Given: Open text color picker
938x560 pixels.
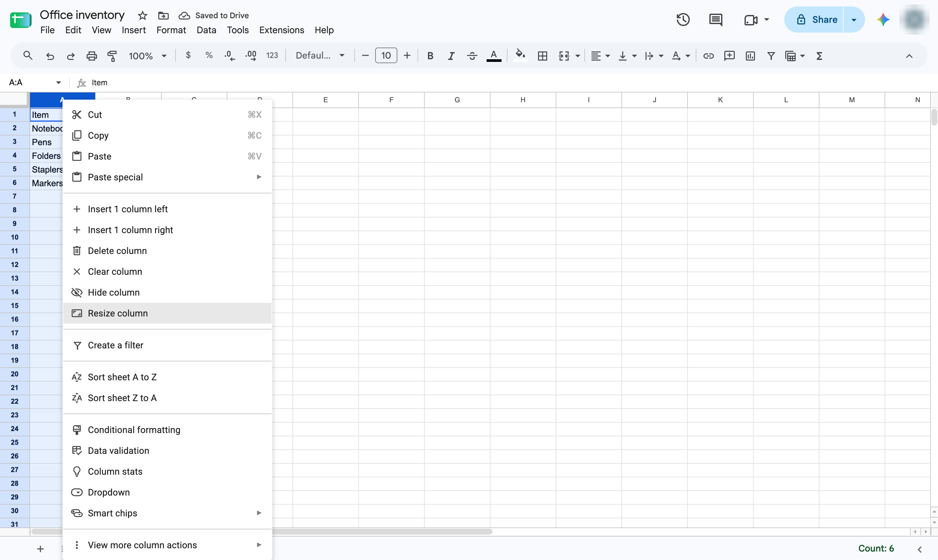Looking at the screenshot, I should [494, 56].
